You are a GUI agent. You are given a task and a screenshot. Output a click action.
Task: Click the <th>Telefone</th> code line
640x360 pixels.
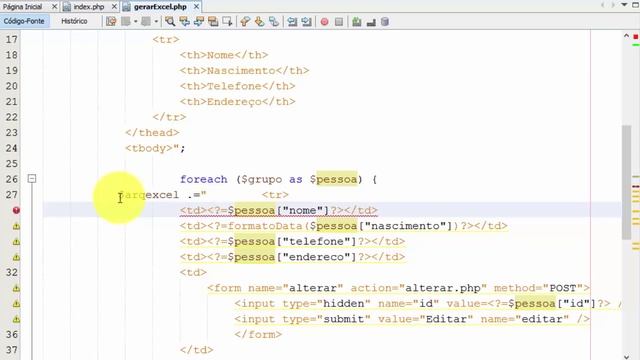point(238,86)
